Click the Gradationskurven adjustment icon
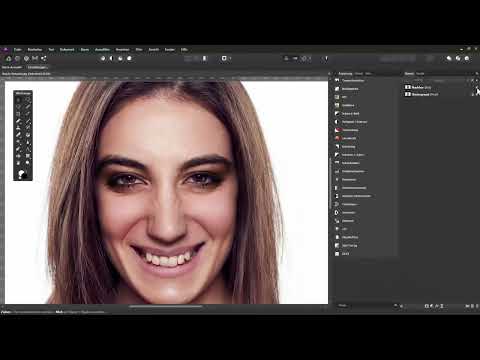The height and width of the screenshot is (360, 480). (x=337, y=171)
